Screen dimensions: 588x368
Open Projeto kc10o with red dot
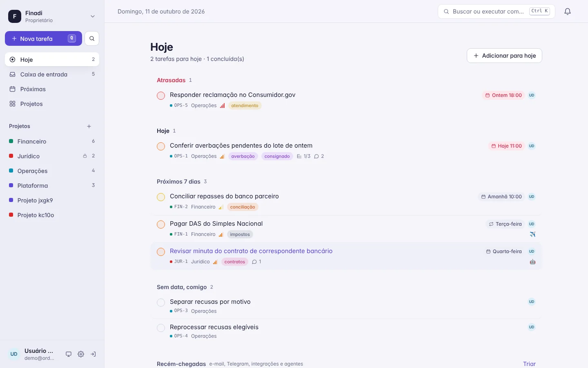[52, 215]
